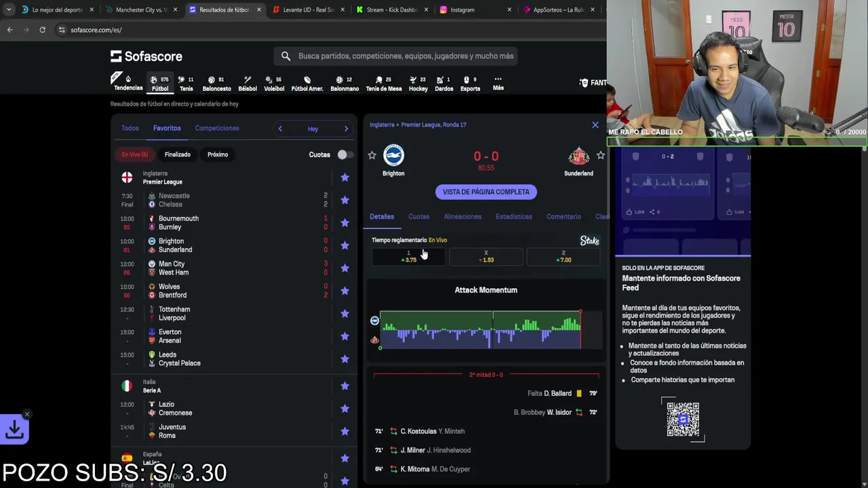
Task: Select draw odds 1.53
Action: [x=486, y=257]
